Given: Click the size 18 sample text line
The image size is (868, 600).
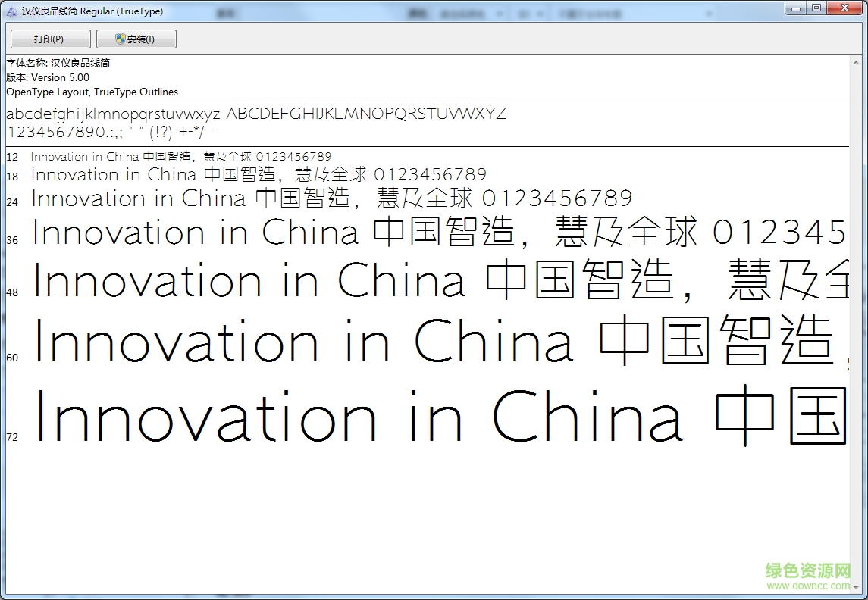Looking at the screenshot, I should 259,175.
